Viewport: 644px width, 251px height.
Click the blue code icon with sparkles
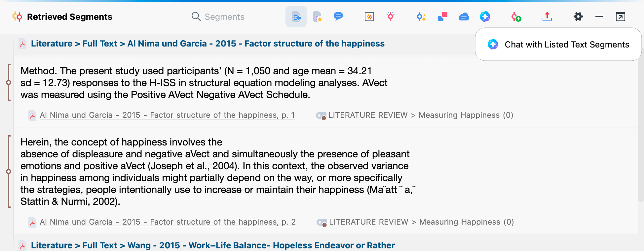pyautogui.click(x=421, y=16)
